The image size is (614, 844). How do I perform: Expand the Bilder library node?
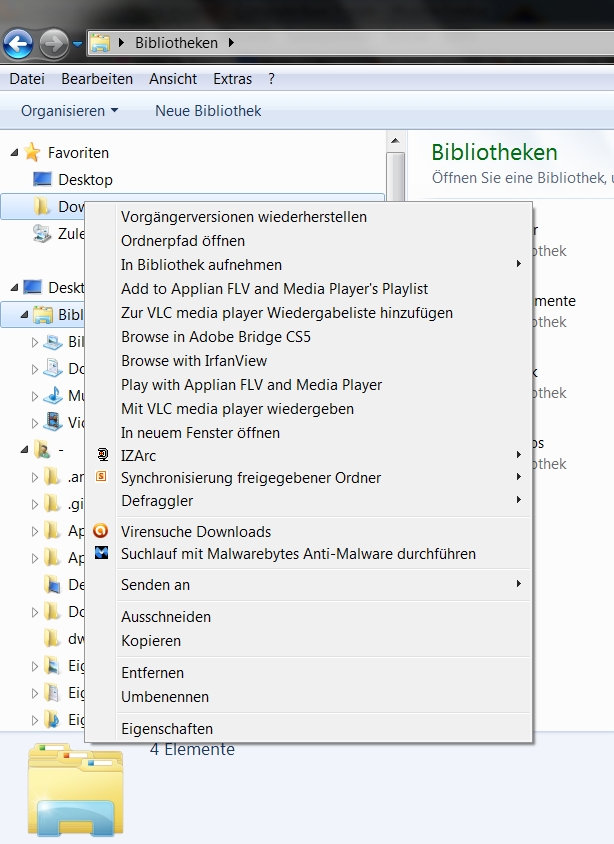[34, 342]
